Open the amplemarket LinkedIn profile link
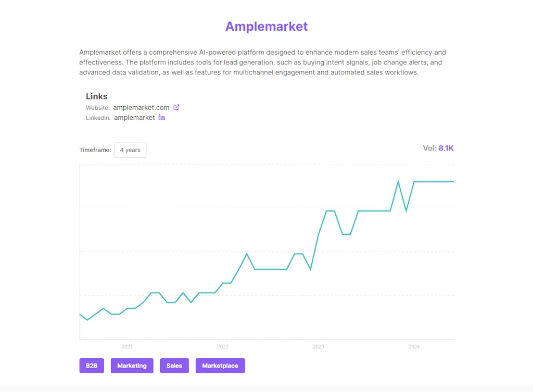The width and height of the screenshot is (533, 392). click(134, 118)
